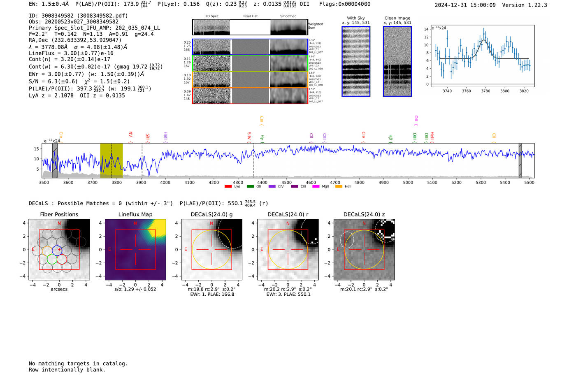Select the green-bordered 2D spectrum row

250,63
